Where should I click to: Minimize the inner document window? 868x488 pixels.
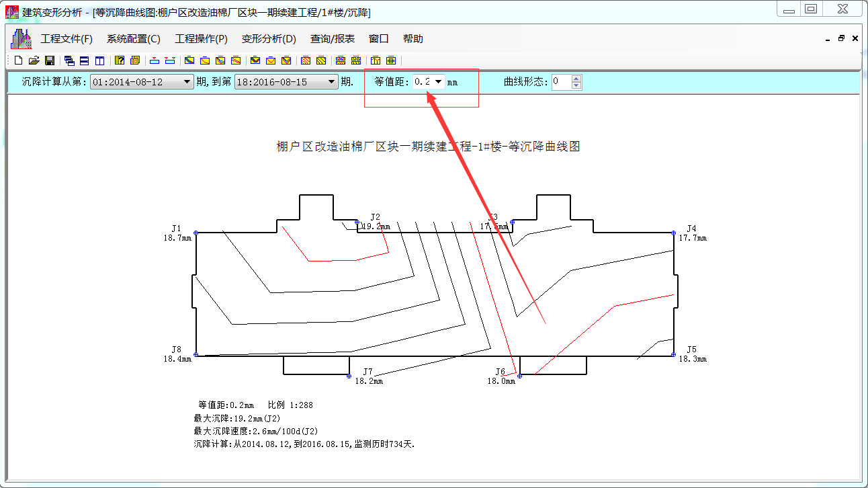pyautogui.click(x=827, y=39)
